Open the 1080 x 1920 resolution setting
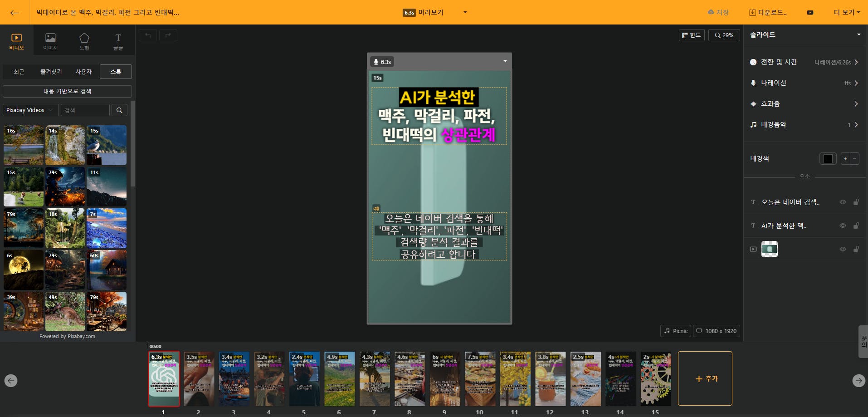Screen dimensions: 868x417 coord(717,331)
